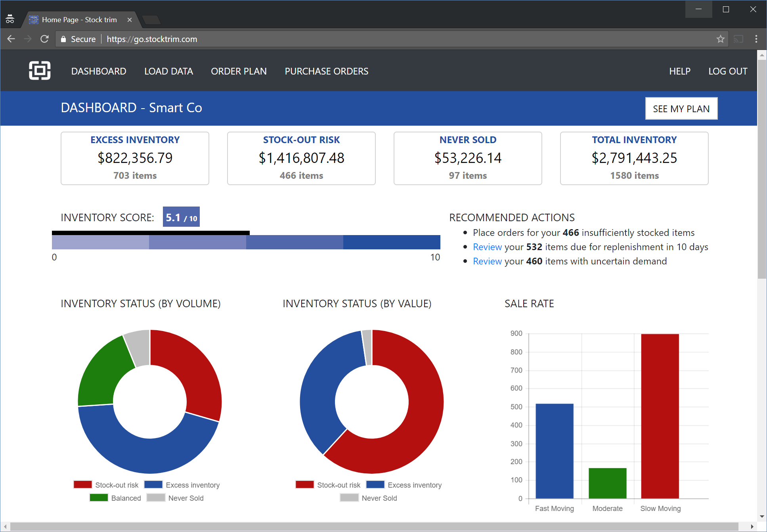Viewport: 767px width, 532px height.
Task: Click the Slow Moving red bar
Action: [660, 416]
